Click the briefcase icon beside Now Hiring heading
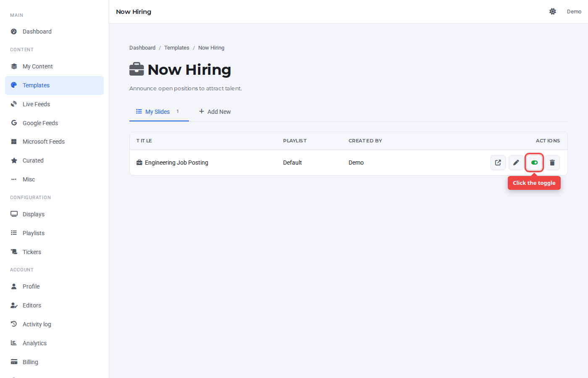The height and width of the screenshot is (378, 588). click(136, 69)
